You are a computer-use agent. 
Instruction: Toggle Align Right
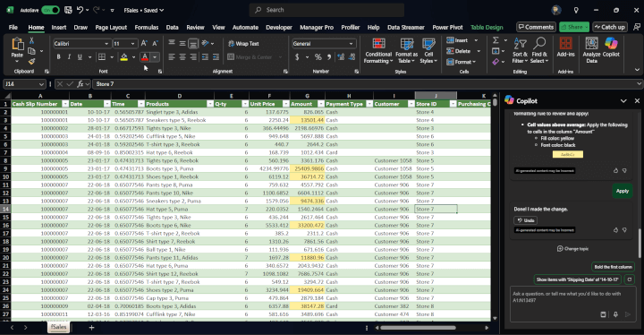[x=193, y=56]
